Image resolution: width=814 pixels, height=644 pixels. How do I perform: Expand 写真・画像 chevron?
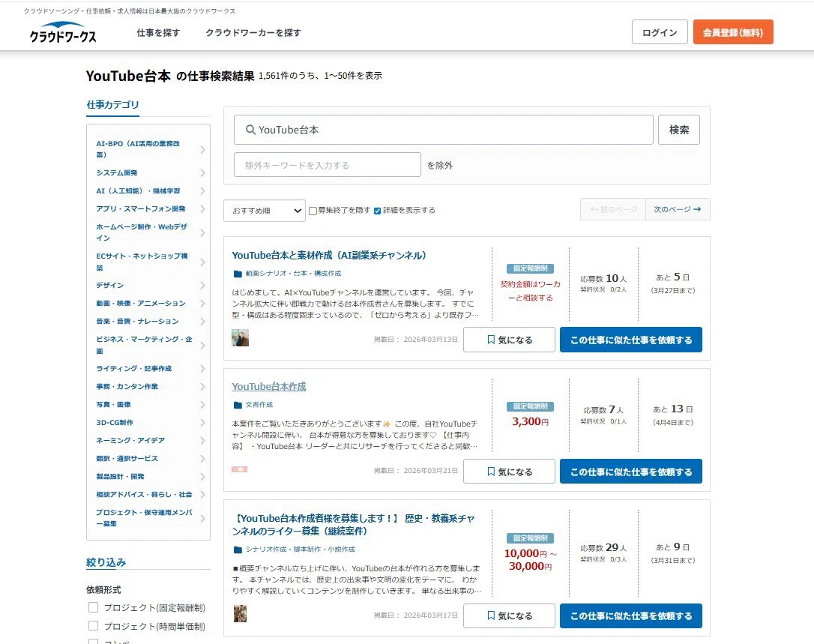click(202, 405)
